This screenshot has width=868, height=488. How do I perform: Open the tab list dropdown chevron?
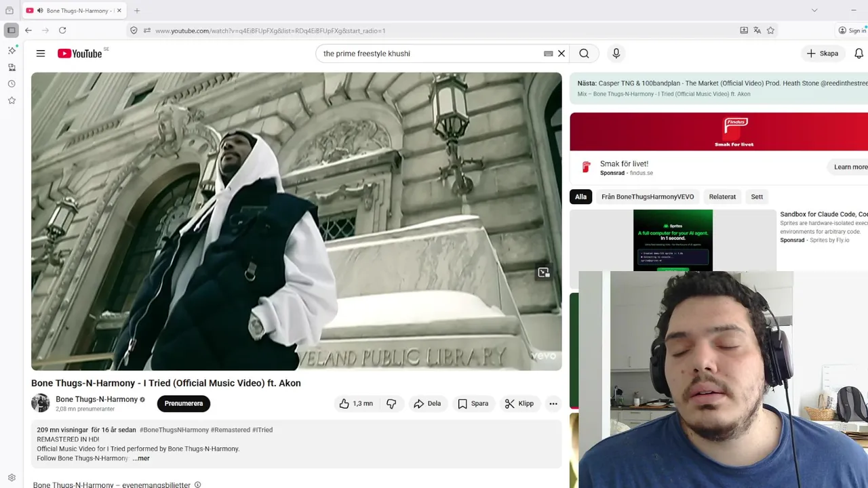pos(814,11)
